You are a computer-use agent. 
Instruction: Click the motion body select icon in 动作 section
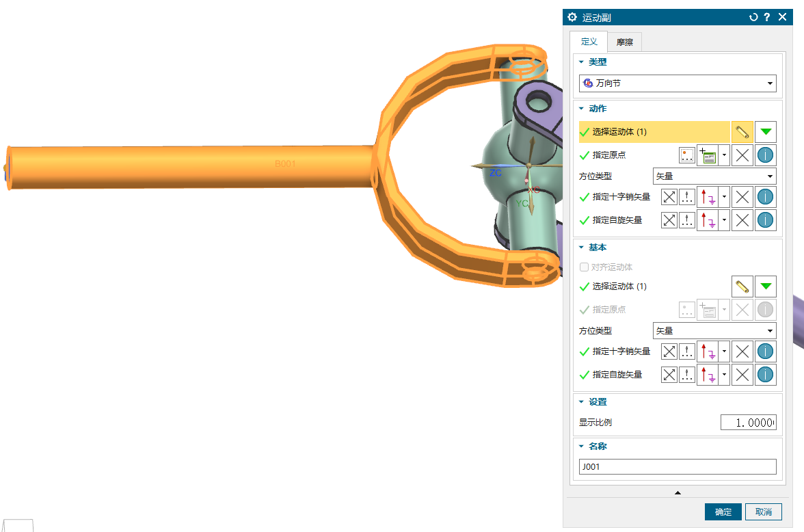pyautogui.click(x=742, y=132)
